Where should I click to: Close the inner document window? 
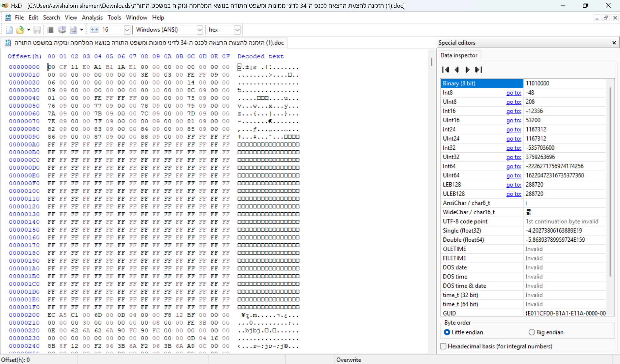point(615,18)
